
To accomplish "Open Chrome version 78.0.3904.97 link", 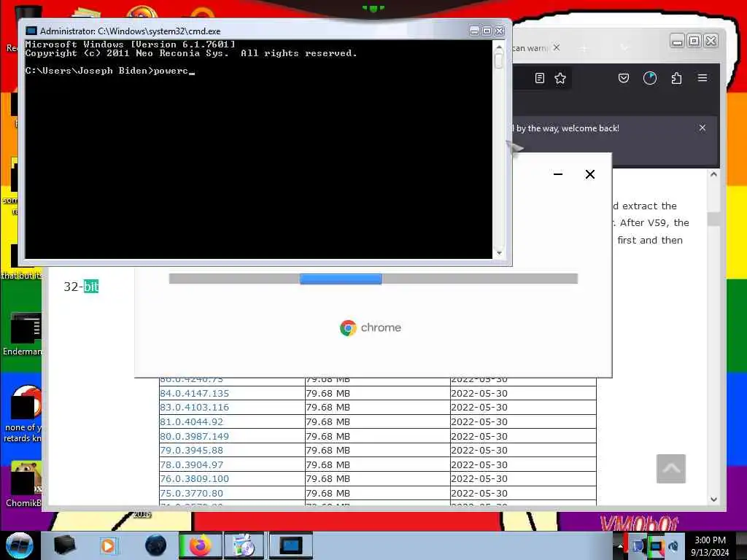I will [x=192, y=464].
